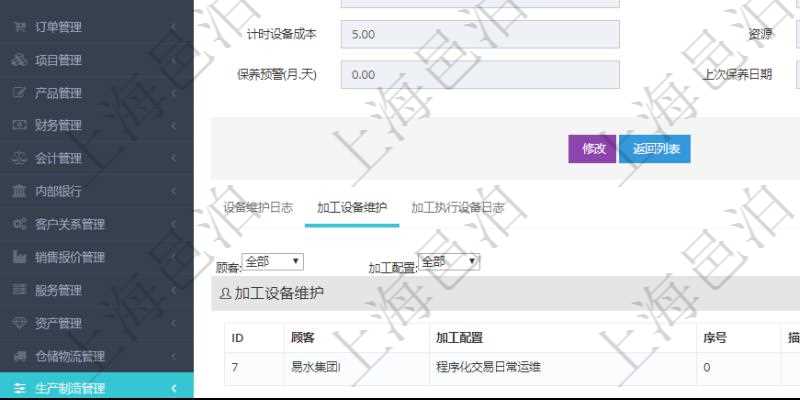This screenshot has height=400, width=800.
Task: Click the 易水集团 customer cell
Action: (357, 367)
